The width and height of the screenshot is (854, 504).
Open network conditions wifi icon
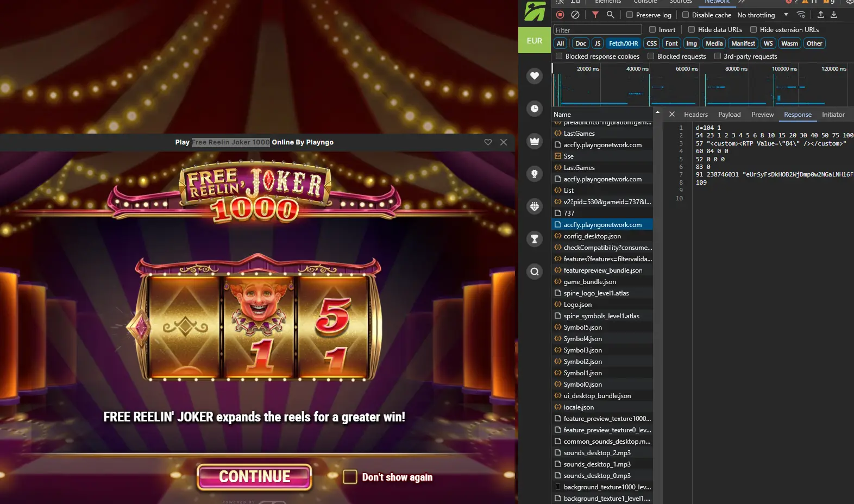click(x=801, y=15)
